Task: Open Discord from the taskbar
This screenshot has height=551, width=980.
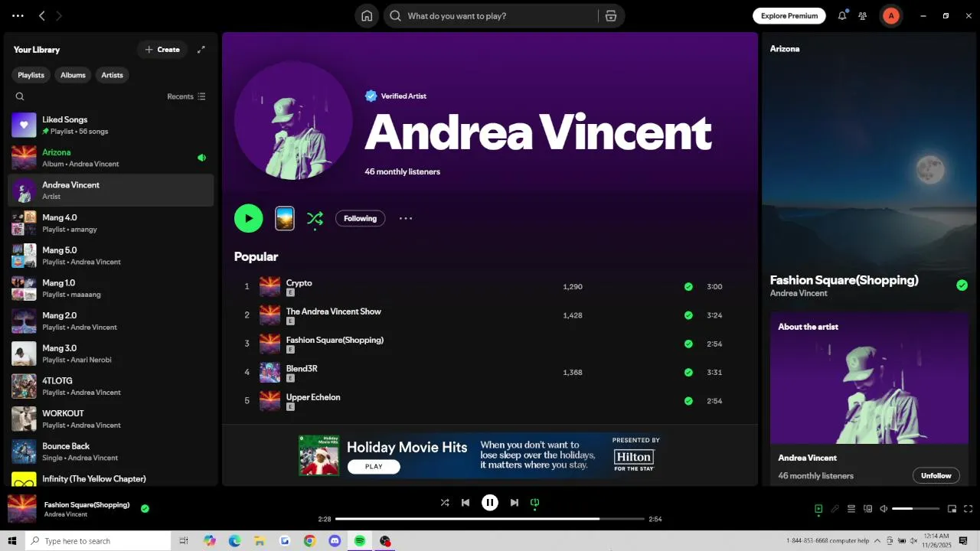Action: (335, 541)
